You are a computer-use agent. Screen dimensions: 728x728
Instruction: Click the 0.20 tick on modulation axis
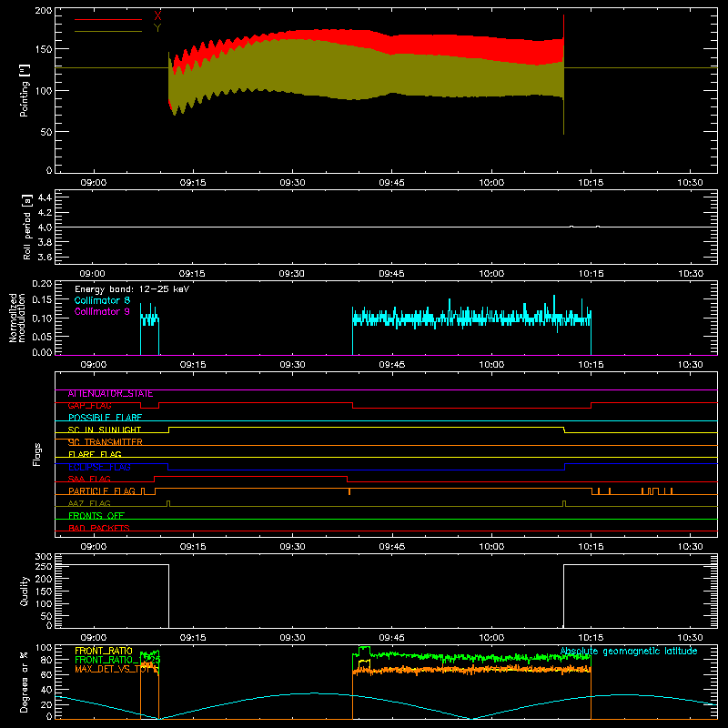[x=42, y=284]
